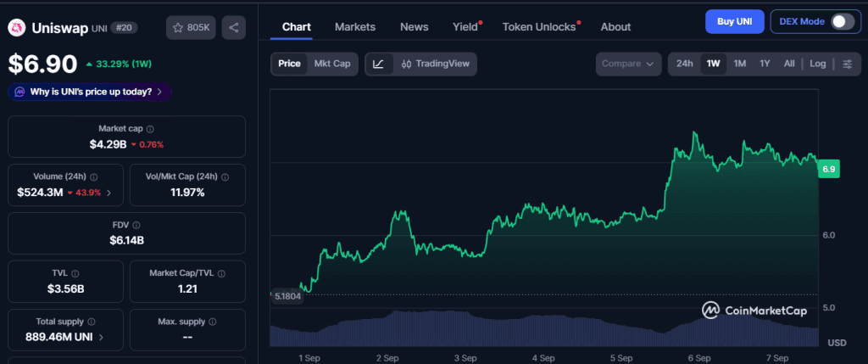The width and height of the screenshot is (868, 364).
Task: Open the News tab
Action: tap(414, 26)
